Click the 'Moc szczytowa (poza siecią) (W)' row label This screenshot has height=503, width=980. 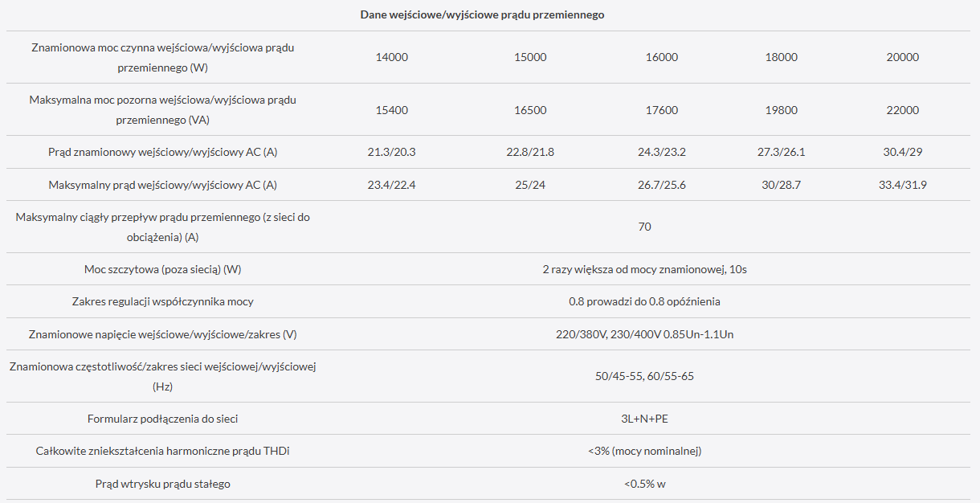(x=162, y=269)
